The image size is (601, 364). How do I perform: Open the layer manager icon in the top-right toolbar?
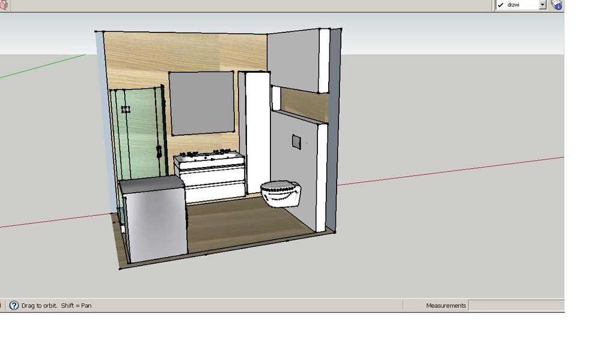pyautogui.click(x=557, y=5)
